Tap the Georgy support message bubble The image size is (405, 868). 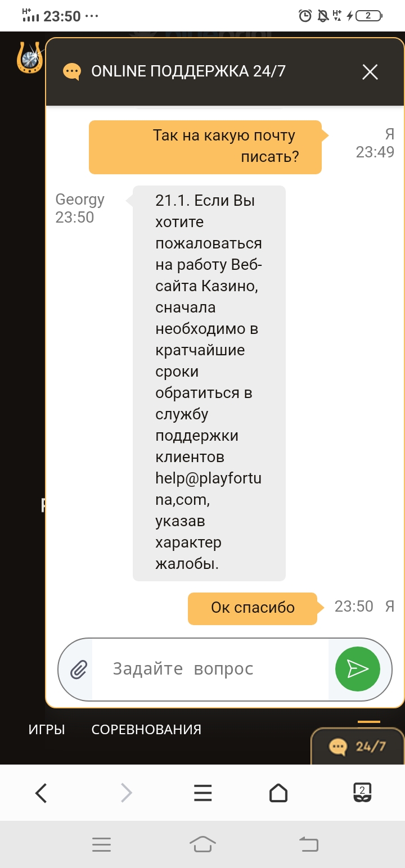(209, 383)
